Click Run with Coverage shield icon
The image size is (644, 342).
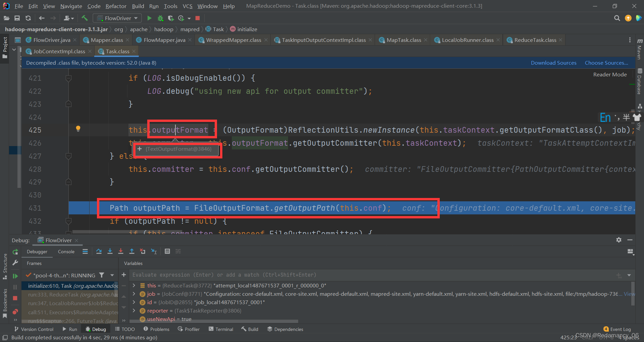pos(171,18)
